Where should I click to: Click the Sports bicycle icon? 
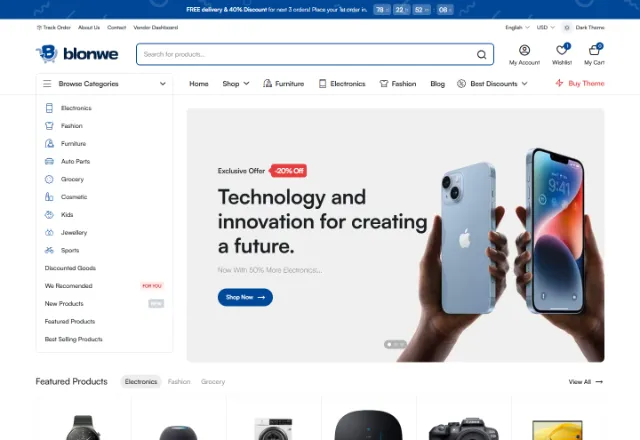click(49, 250)
